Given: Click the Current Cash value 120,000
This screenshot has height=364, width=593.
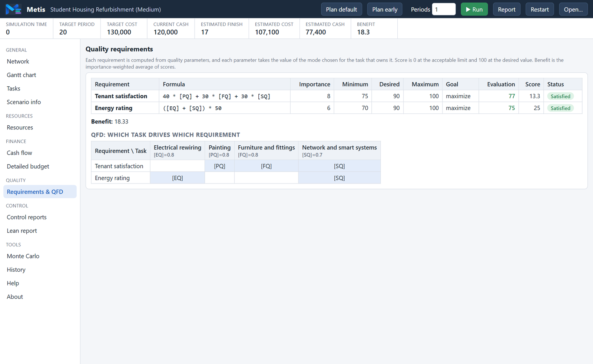Looking at the screenshot, I should click(166, 32).
